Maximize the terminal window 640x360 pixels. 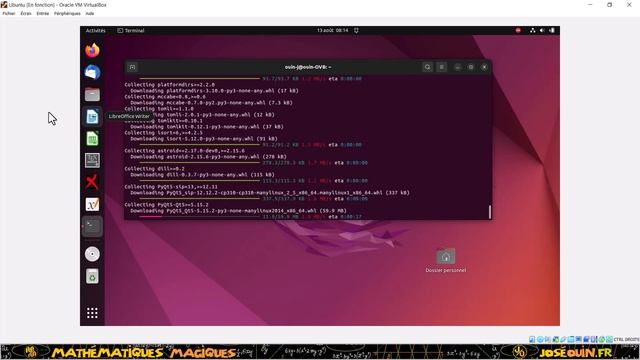coord(471,67)
